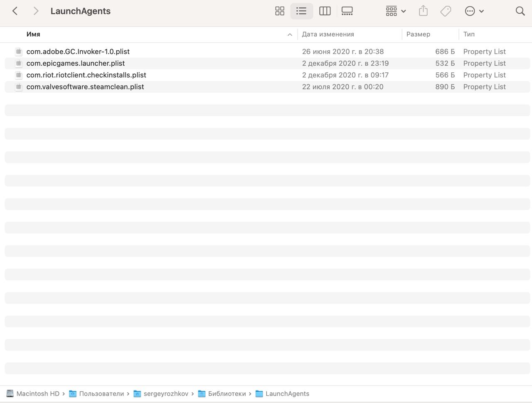
Task: Click date 26 июня 2020 г. в 20:38
Action: (x=343, y=52)
